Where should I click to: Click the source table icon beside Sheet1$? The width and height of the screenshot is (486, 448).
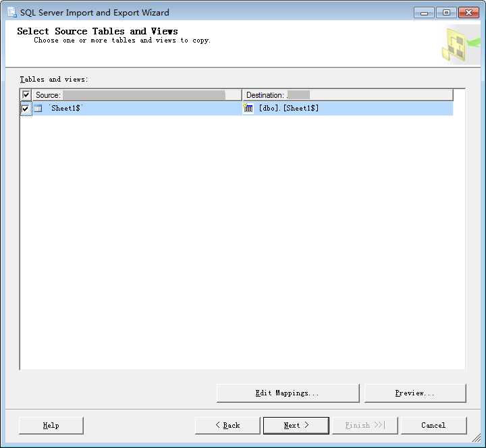(x=38, y=109)
